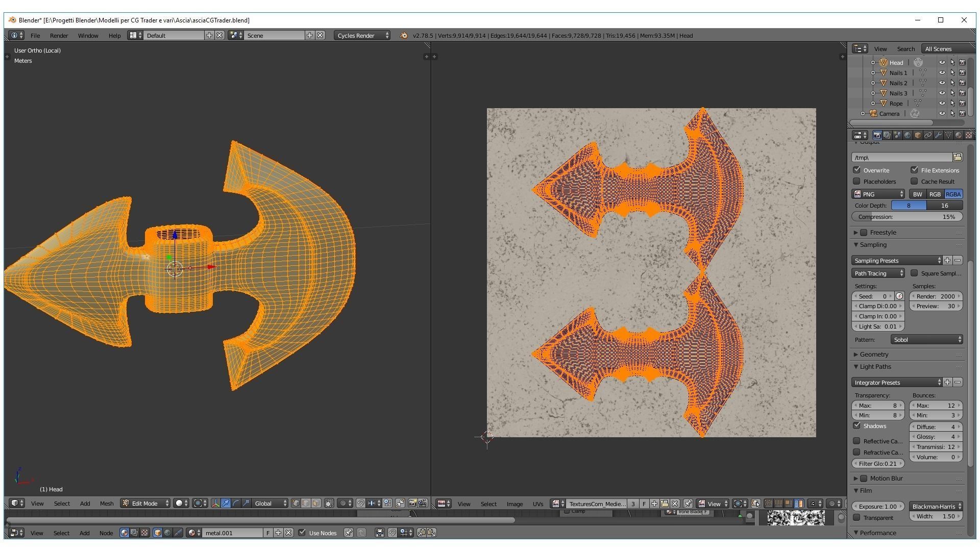This screenshot has height=551, width=980.
Task: Enable Transparent film checkbox
Action: (857, 517)
